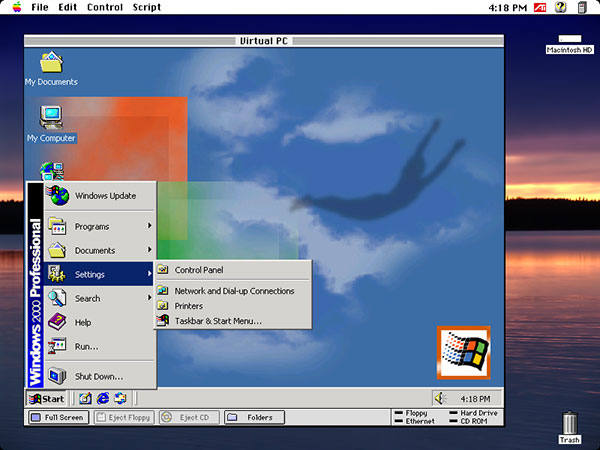
Task: Click the volume speaker icon in system tray
Action: click(440, 398)
